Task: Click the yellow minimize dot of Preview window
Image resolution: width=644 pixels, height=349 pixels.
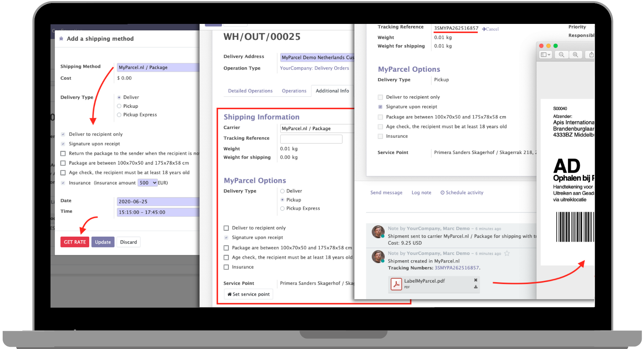Action: pyautogui.click(x=548, y=46)
